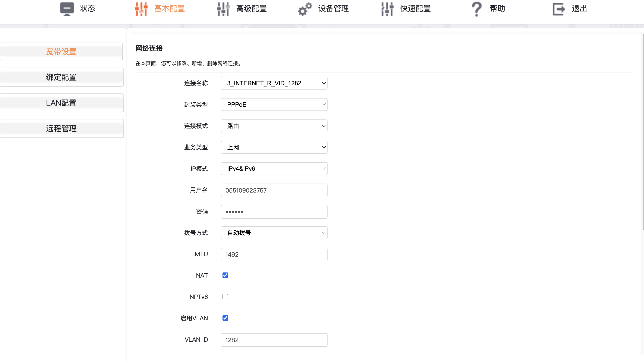Viewport: 644px width, 362px height.
Task: Expand the 连接模式 路由 dropdown
Action: click(274, 126)
